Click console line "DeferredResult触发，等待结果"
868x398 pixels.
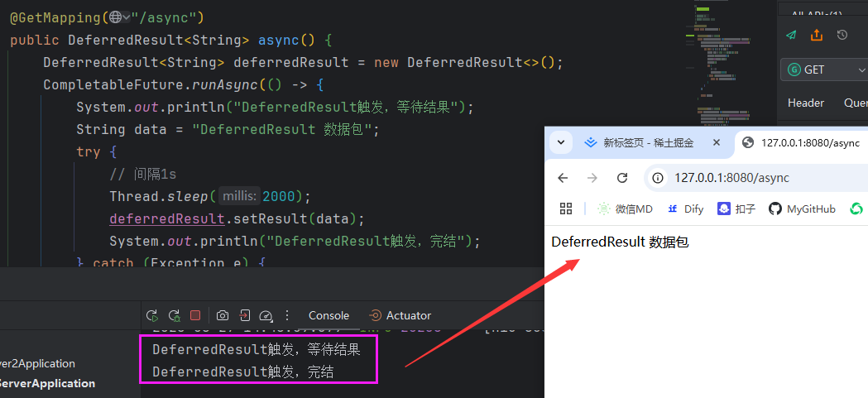(x=257, y=350)
